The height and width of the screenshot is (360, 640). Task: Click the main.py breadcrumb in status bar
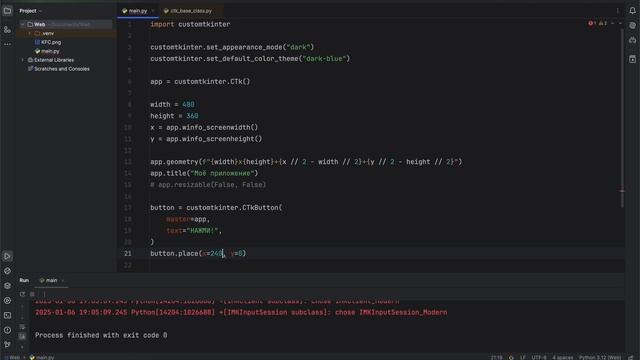point(42,357)
